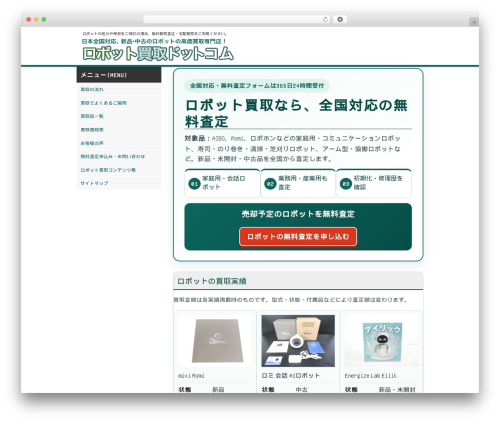Open 買取でよくあるご質問 menu item
The height and width of the screenshot is (423, 500).
(x=119, y=103)
